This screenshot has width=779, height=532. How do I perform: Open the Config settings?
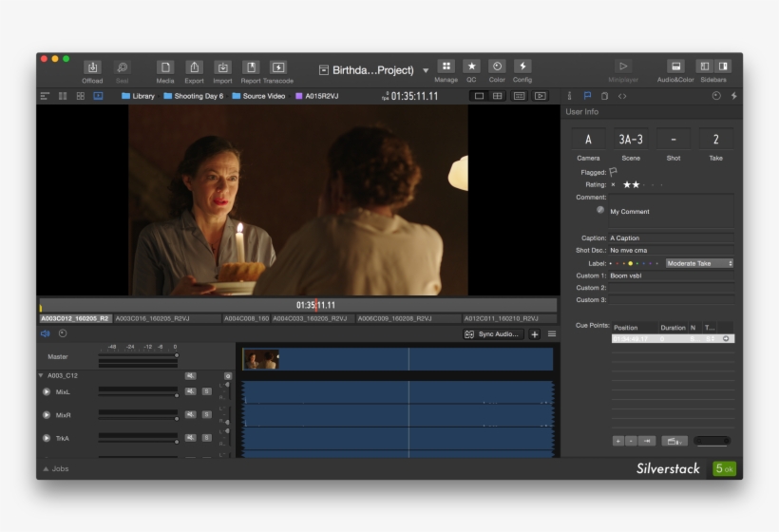(522, 66)
